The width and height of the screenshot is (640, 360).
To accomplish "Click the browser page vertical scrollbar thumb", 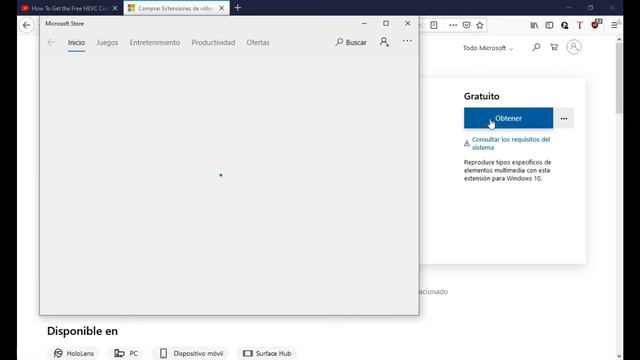I will pos(619,78).
